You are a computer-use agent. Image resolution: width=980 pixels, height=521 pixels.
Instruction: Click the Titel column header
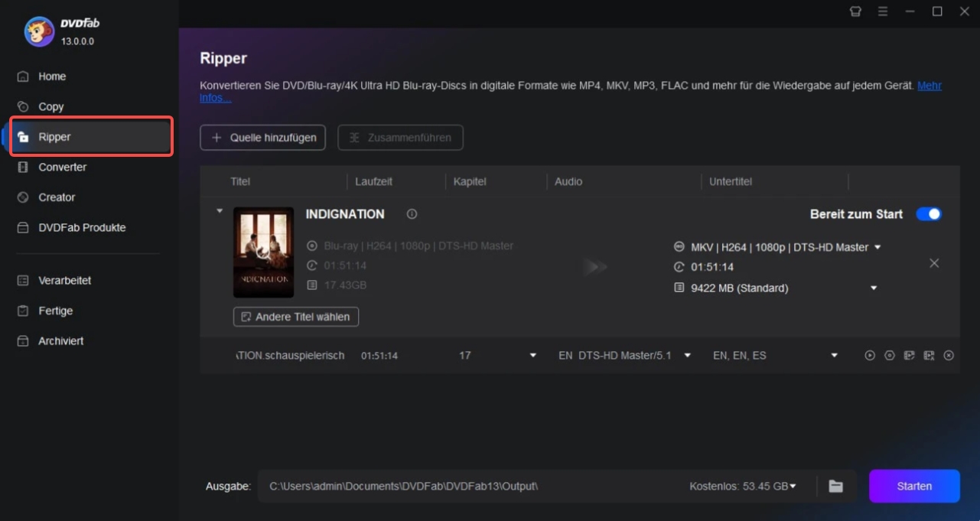coord(240,182)
